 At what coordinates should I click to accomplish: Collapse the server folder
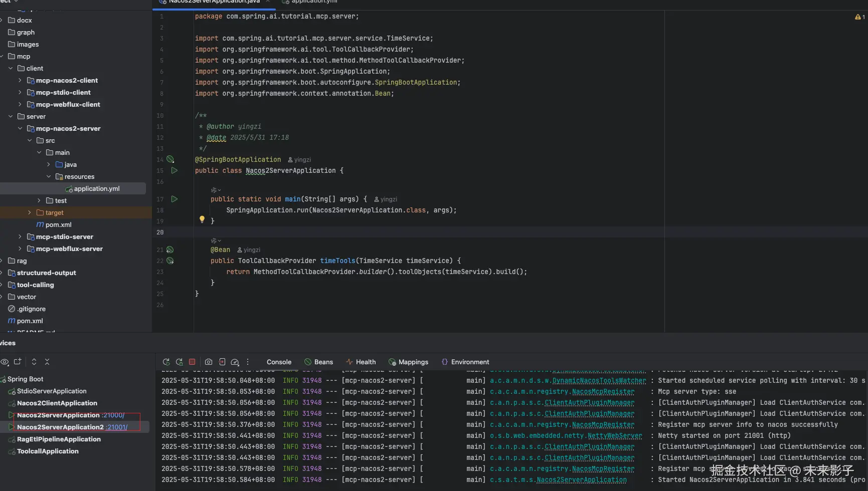(x=11, y=116)
